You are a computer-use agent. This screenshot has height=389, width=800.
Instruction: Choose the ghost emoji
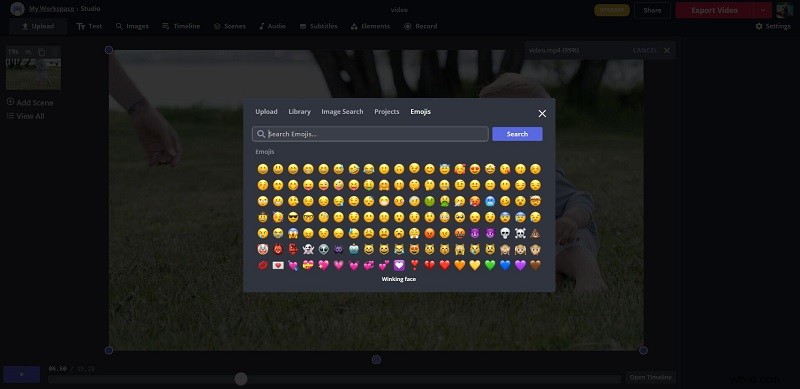point(308,249)
